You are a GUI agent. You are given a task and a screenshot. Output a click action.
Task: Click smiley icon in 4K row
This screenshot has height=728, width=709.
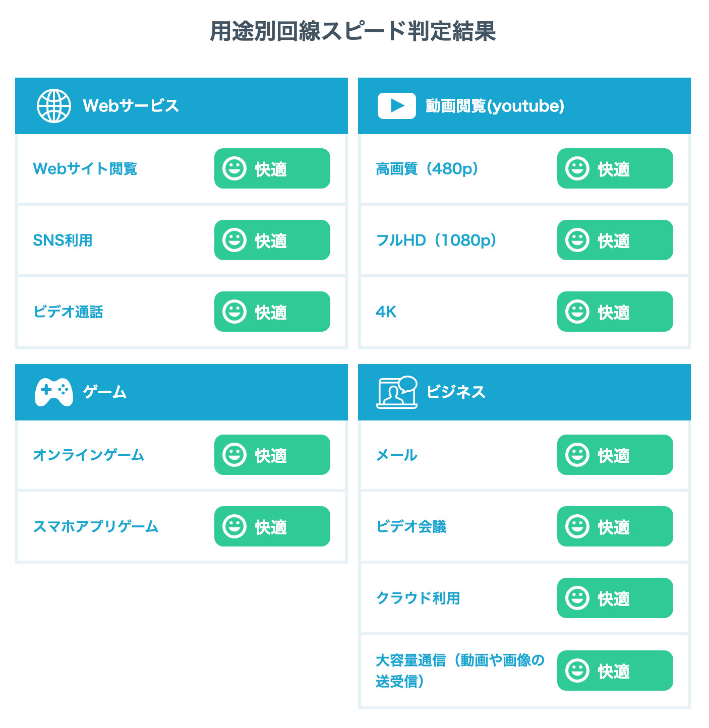click(577, 312)
